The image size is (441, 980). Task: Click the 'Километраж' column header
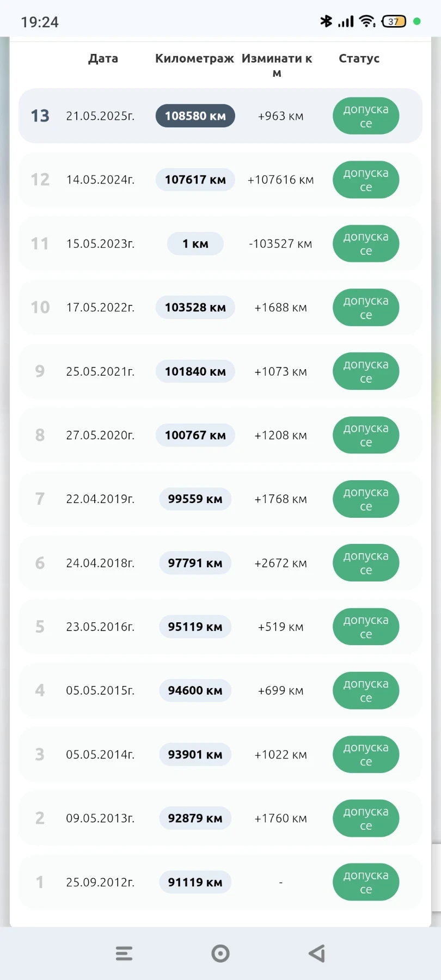pos(194,58)
